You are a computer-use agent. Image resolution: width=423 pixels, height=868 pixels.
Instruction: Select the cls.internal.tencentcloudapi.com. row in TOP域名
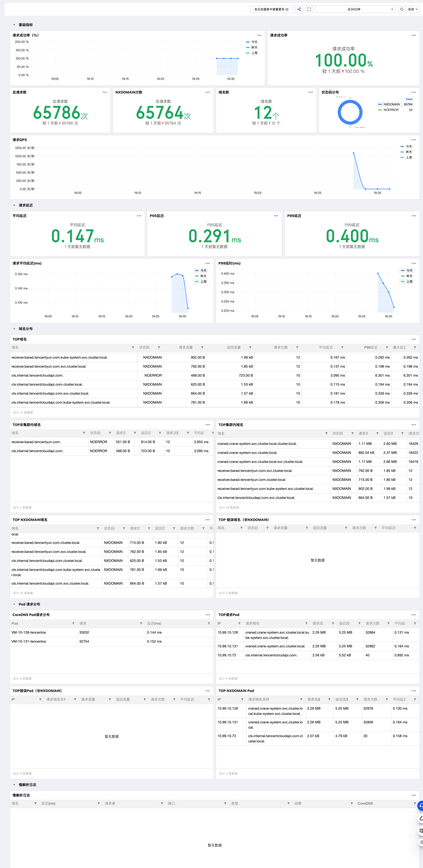pos(37,375)
